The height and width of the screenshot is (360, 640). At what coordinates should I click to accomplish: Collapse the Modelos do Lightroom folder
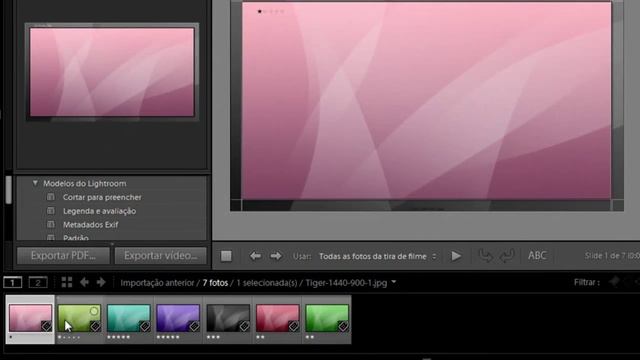pyautogui.click(x=35, y=183)
